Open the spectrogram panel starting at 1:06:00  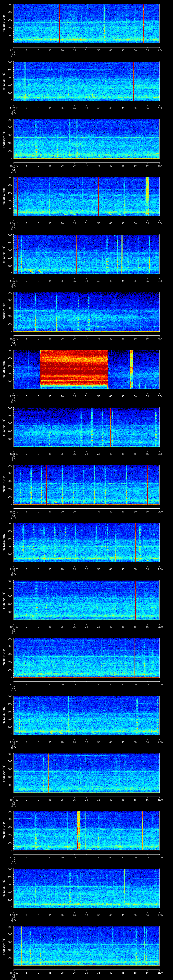(86, 312)
